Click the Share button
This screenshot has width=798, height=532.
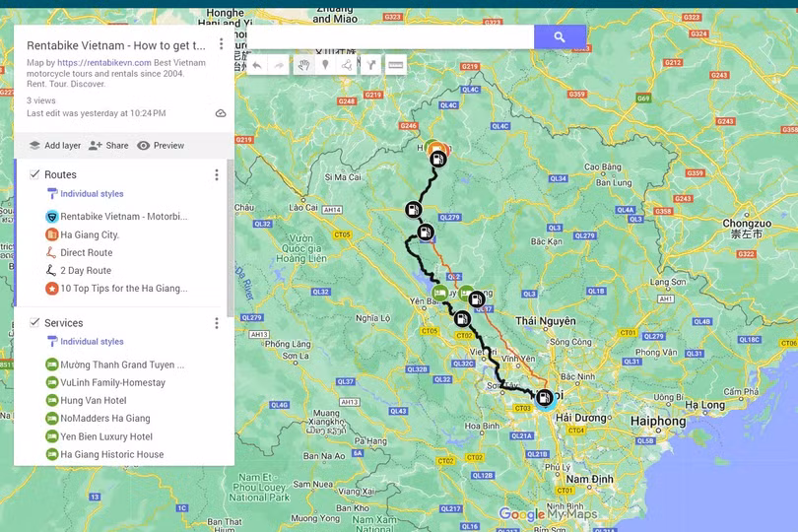[108, 145]
